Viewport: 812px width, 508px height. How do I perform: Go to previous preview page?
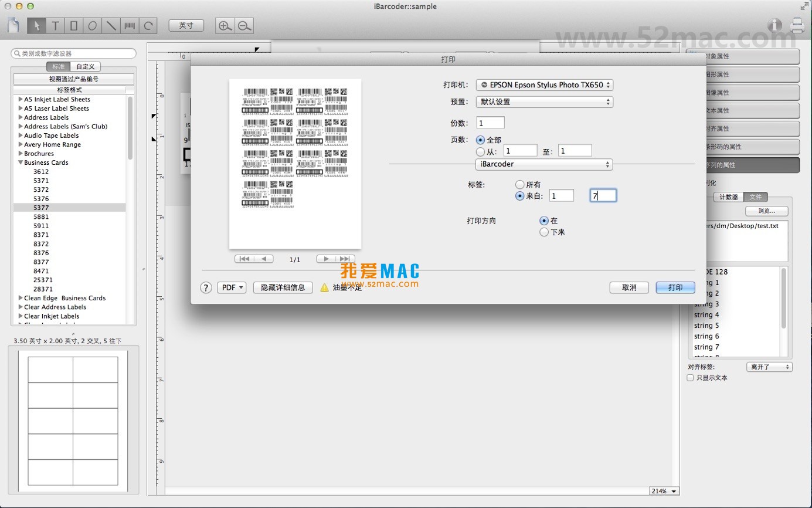point(264,259)
